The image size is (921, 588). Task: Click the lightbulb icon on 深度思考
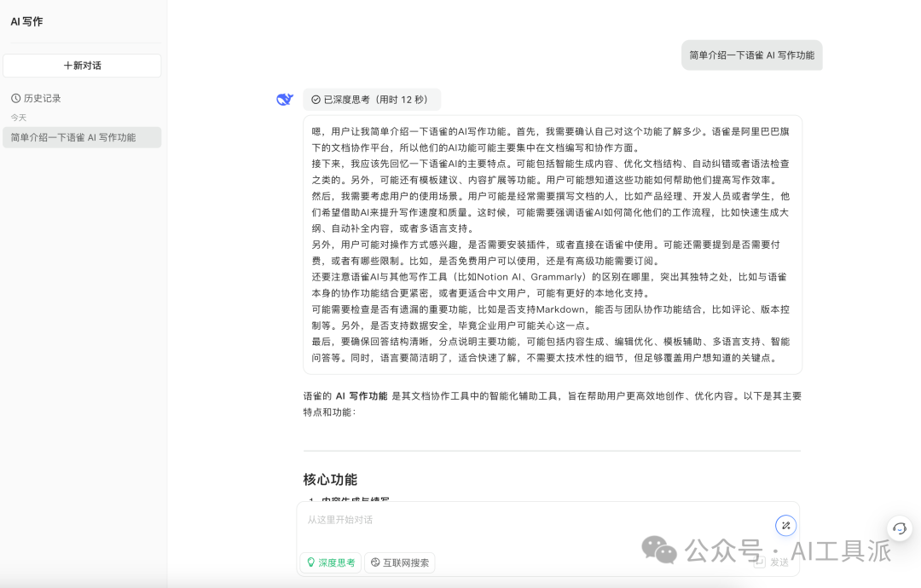pos(311,562)
